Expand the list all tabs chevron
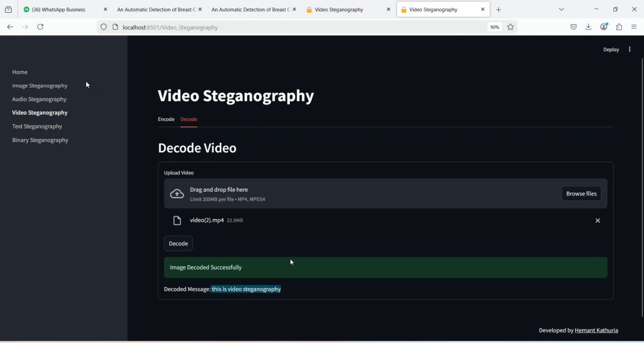Screen dimensions: 644x343 pyautogui.click(x=561, y=9)
